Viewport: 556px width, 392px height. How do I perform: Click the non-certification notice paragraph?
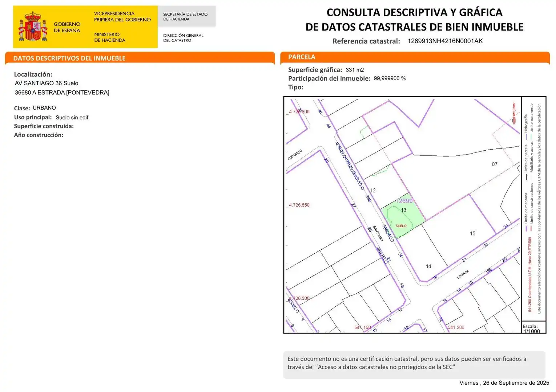click(407, 363)
